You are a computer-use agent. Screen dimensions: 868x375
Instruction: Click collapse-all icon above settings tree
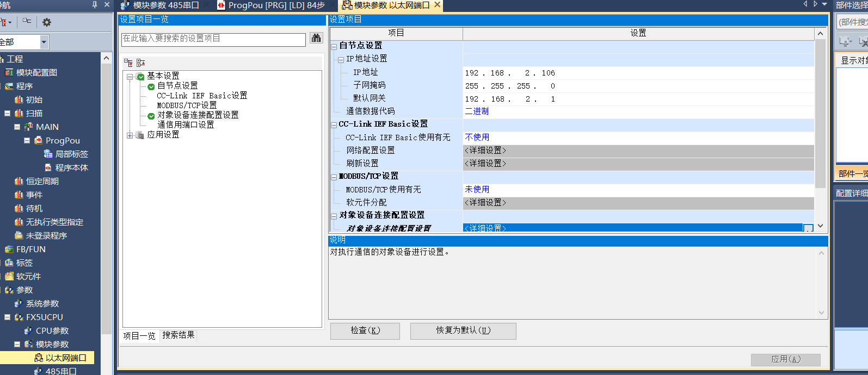click(x=140, y=62)
